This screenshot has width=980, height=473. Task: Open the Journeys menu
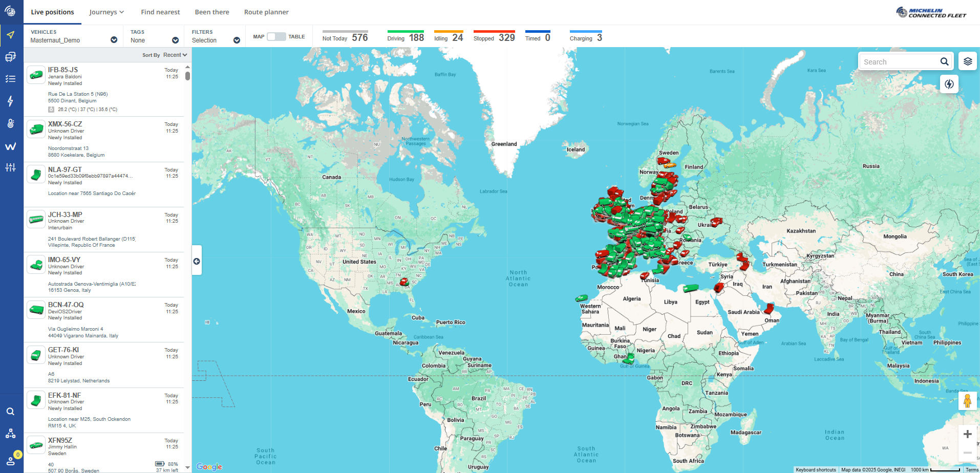pos(106,12)
